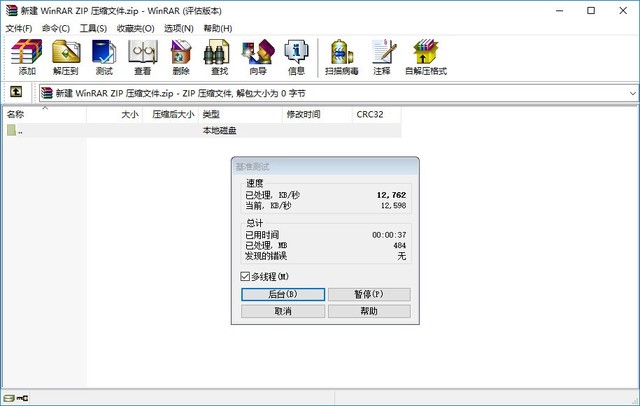This screenshot has height=406, width=640.
Task: Expand the archive path dropdown arrow
Action: (x=633, y=93)
